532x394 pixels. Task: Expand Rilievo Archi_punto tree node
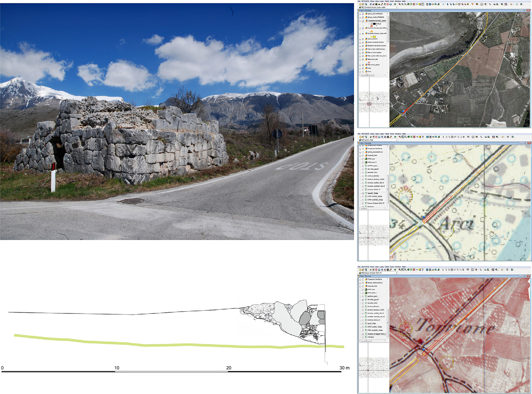[360, 65]
